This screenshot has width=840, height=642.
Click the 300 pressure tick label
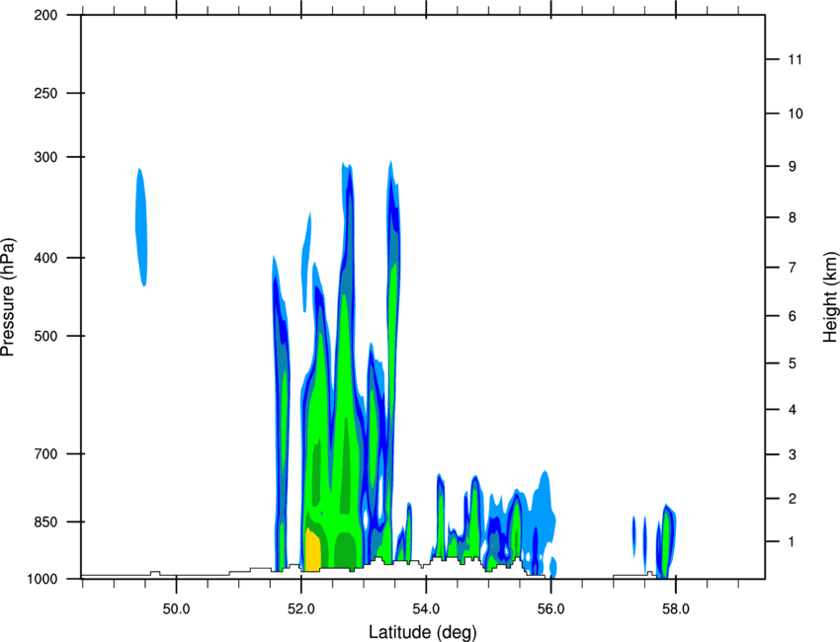coord(45,157)
